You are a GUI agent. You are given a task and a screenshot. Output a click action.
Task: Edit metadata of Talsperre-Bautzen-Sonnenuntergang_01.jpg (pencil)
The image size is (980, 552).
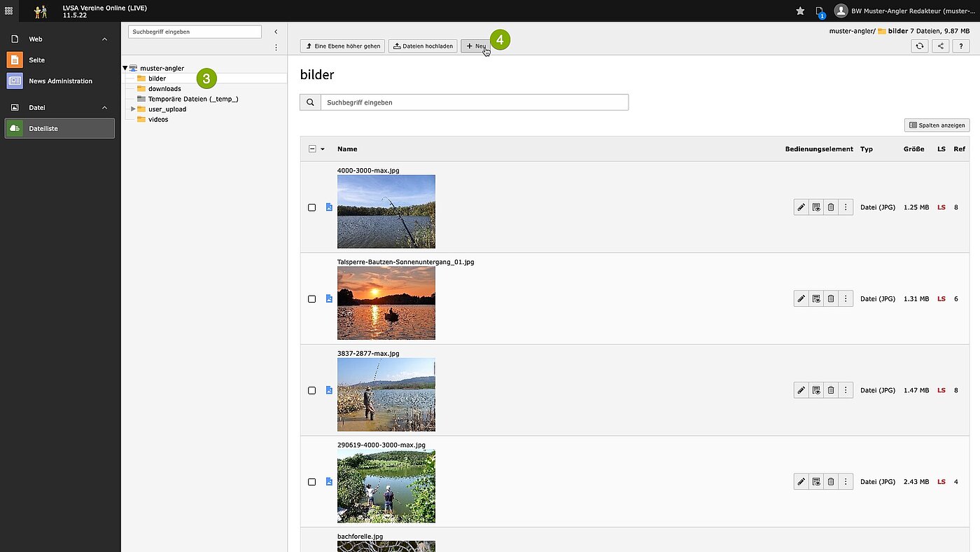(x=801, y=299)
